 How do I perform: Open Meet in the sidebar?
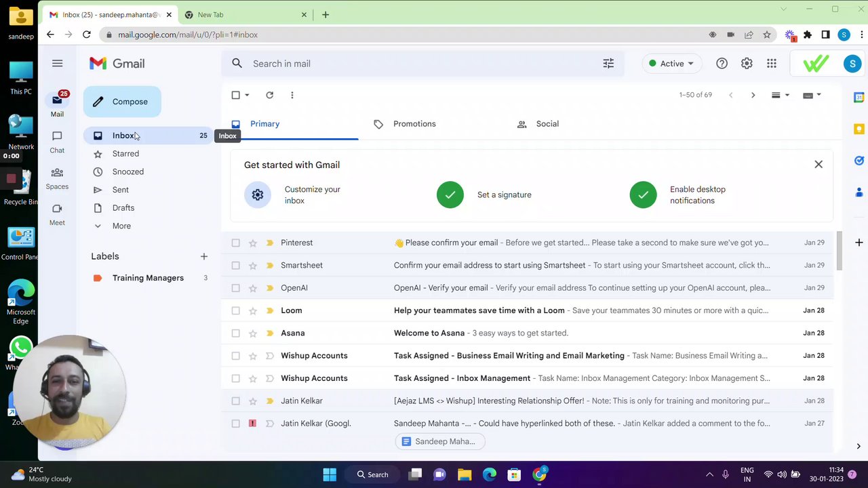tap(57, 215)
